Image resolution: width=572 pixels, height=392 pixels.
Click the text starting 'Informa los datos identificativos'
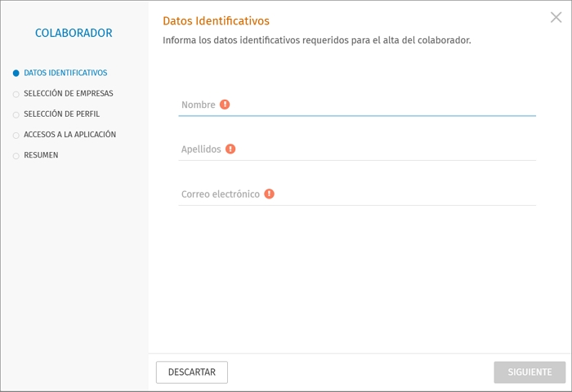(x=317, y=40)
